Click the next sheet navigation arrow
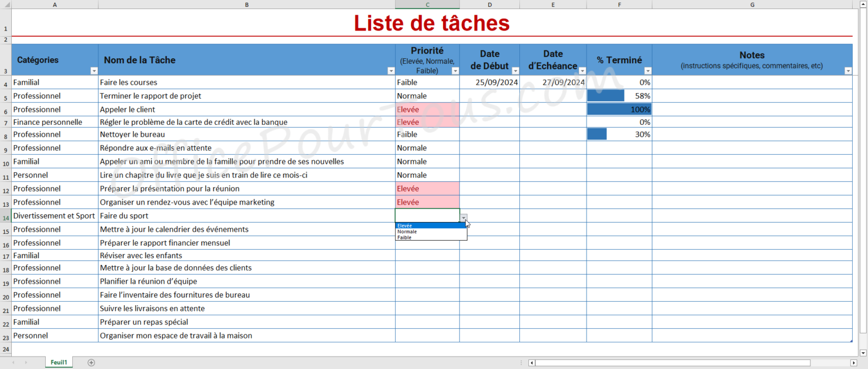868x369 pixels. 25,363
